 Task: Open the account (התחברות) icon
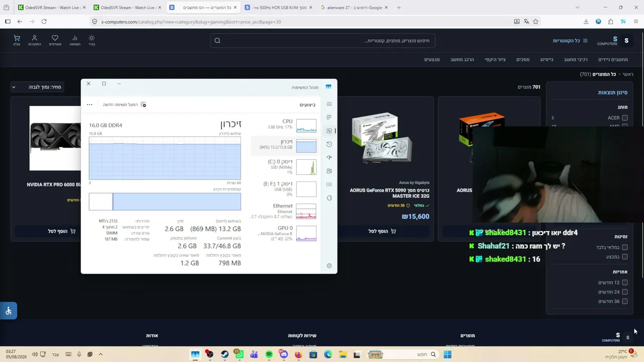pyautogui.click(x=35, y=40)
